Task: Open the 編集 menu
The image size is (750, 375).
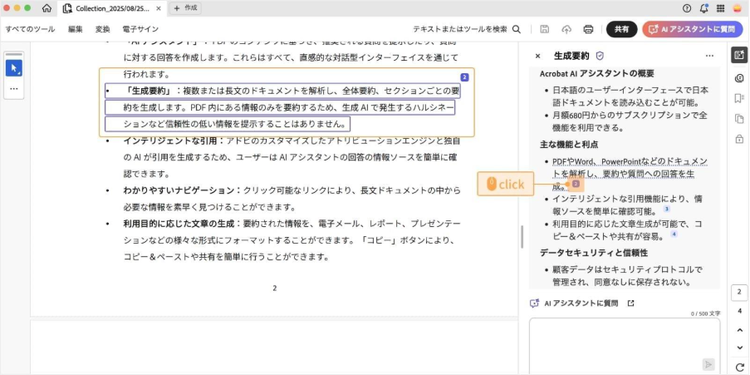Action: point(75,29)
